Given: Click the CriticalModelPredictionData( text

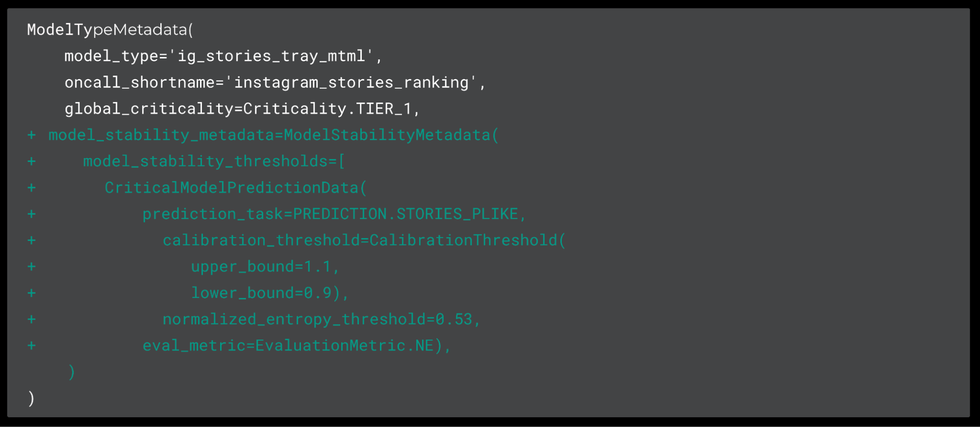Looking at the screenshot, I should 235,188.
